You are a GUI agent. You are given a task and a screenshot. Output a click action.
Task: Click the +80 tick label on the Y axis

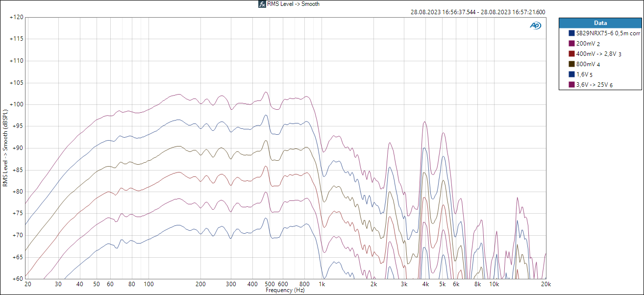click(18, 192)
